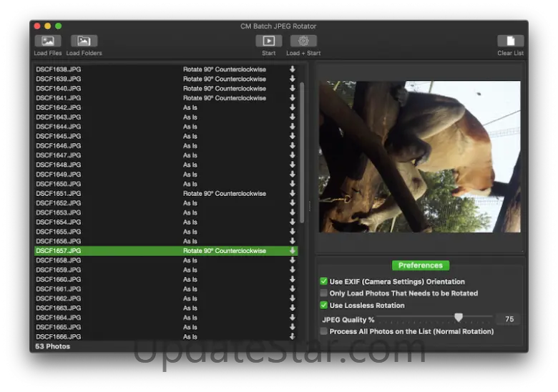558x392 pixels.
Task: Click the Start label under play icon
Action: [269, 53]
